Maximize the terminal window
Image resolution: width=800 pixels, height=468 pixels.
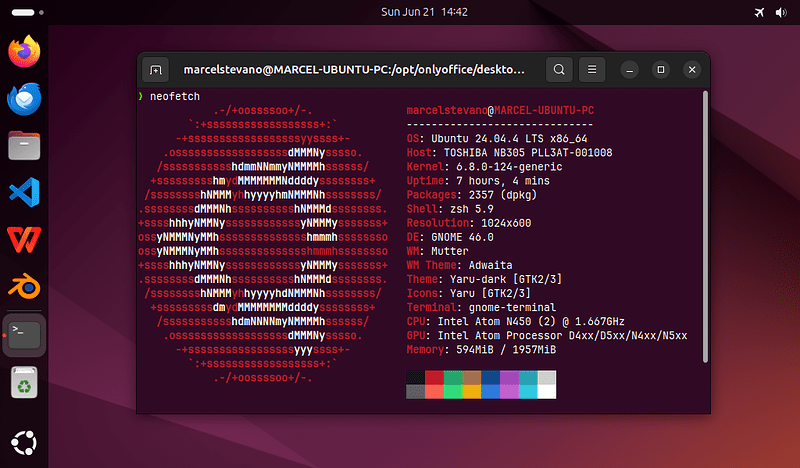[x=661, y=69]
